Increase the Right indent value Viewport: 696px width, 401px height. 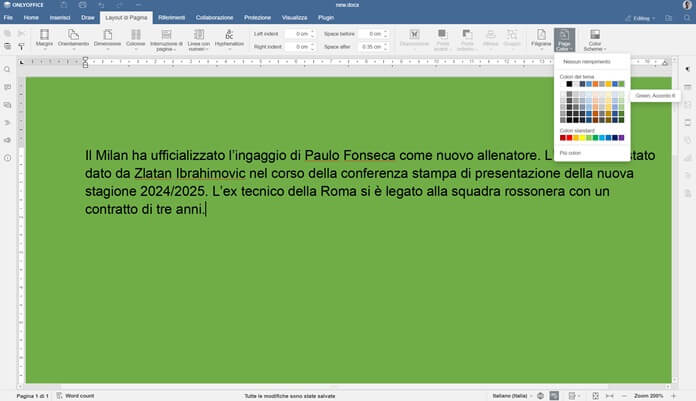(x=312, y=45)
